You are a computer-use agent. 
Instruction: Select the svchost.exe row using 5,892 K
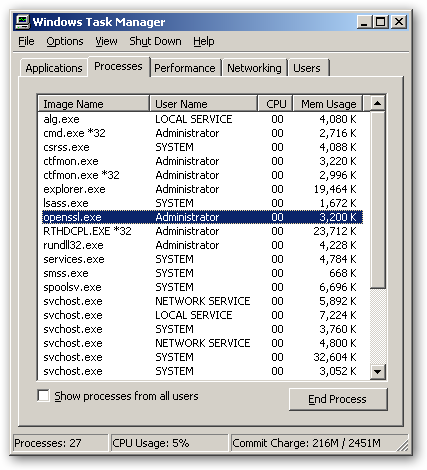tap(202, 301)
